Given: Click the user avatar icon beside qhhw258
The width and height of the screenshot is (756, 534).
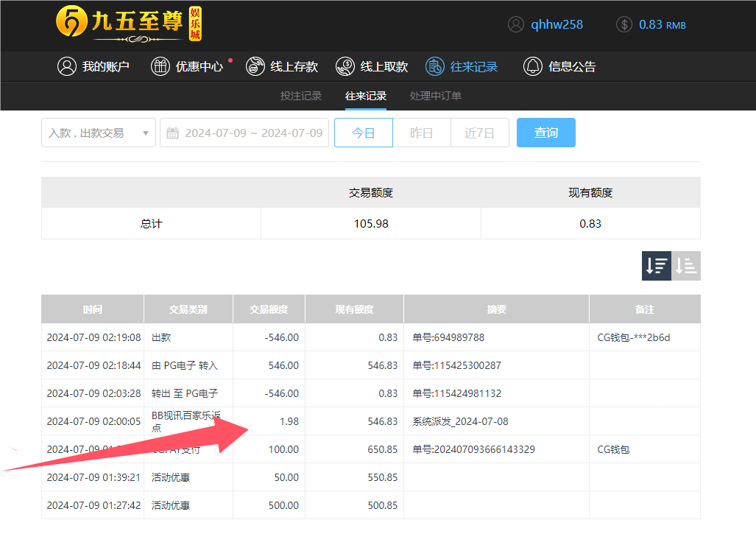Looking at the screenshot, I should 515,24.
